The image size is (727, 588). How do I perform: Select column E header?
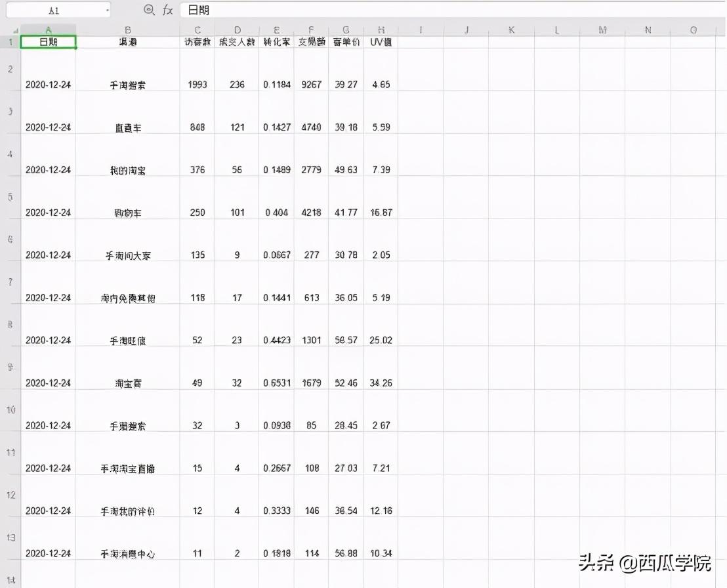pos(276,30)
